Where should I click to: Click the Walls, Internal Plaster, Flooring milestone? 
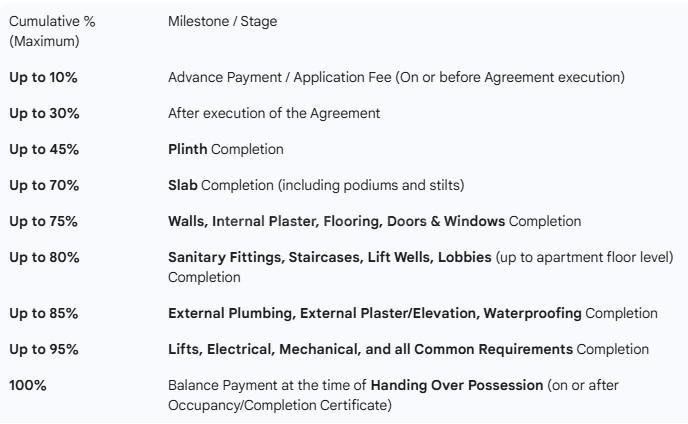point(374,222)
